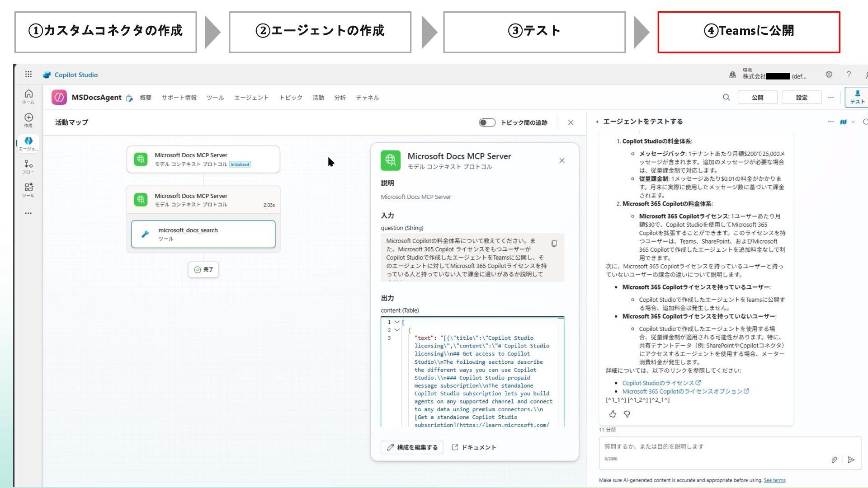Image resolution: width=868 pixels, height=488 pixels.
Task: Select the Initialized Microsoft Docs MCP Server node
Action: 203,160
